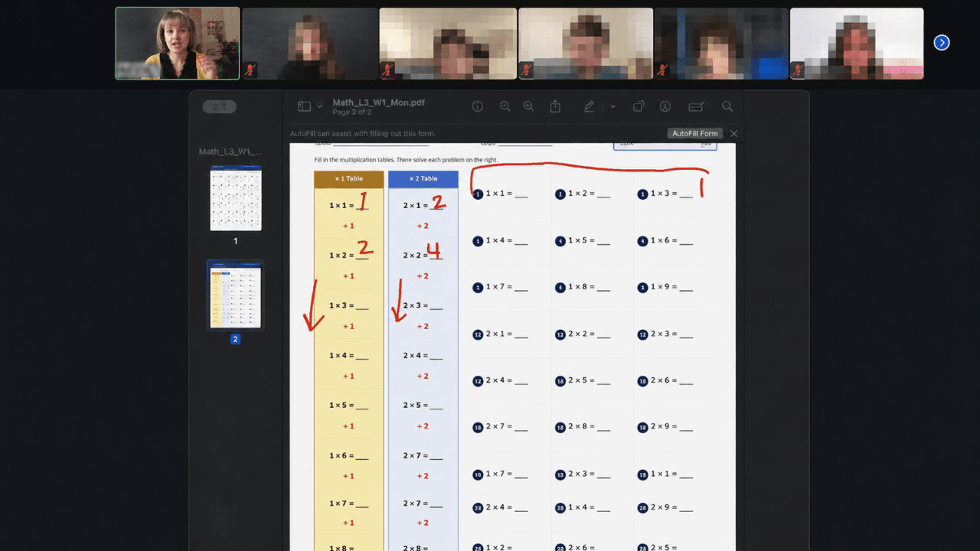980x551 pixels.
Task: Zoom in on the PDF page
Action: 528,106
